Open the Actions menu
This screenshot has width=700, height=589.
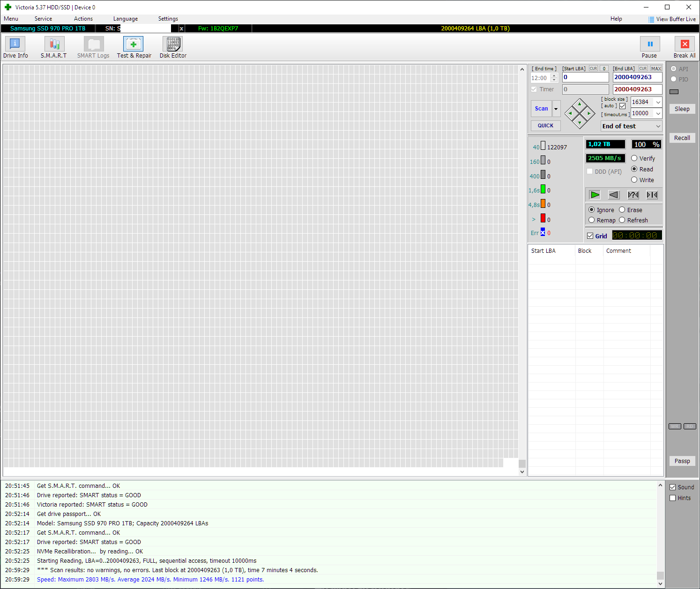tap(83, 19)
